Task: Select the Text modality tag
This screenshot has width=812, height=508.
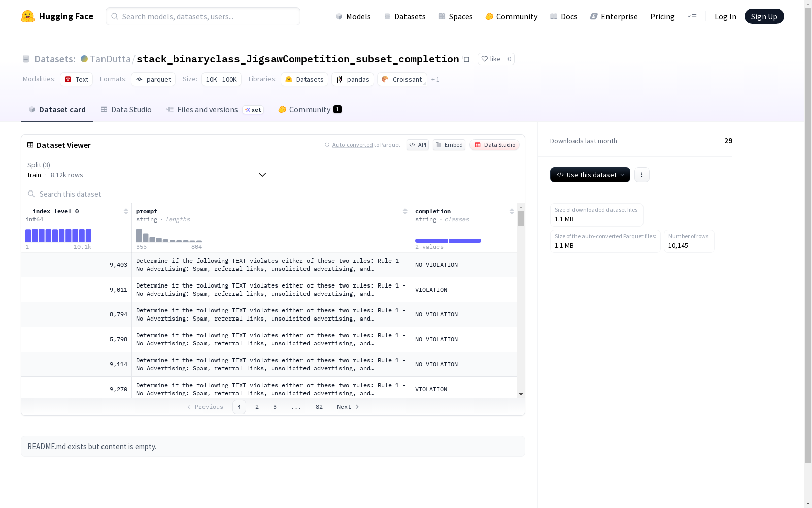Action: pyautogui.click(x=77, y=79)
